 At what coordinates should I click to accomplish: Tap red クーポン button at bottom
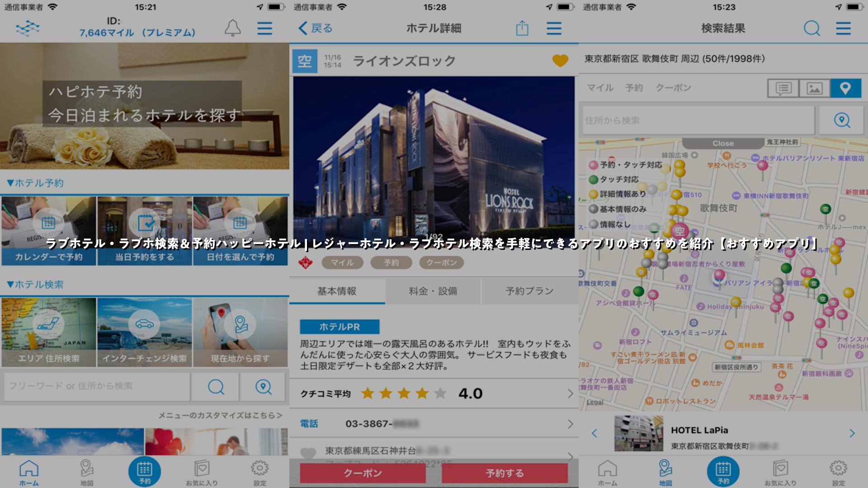[x=363, y=473]
